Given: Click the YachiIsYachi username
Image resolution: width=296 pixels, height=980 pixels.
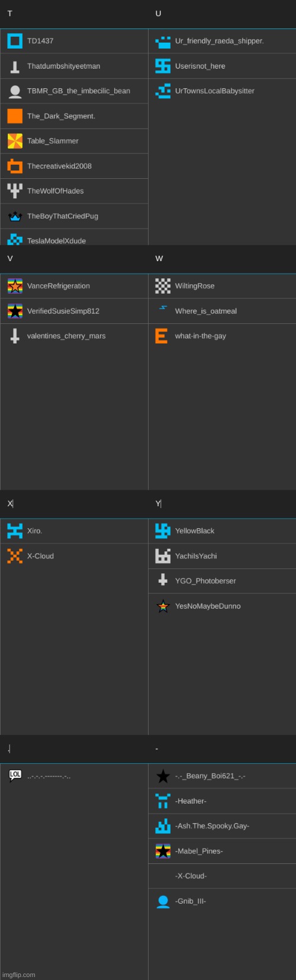Looking at the screenshot, I should pyautogui.click(x=196, y=556).
